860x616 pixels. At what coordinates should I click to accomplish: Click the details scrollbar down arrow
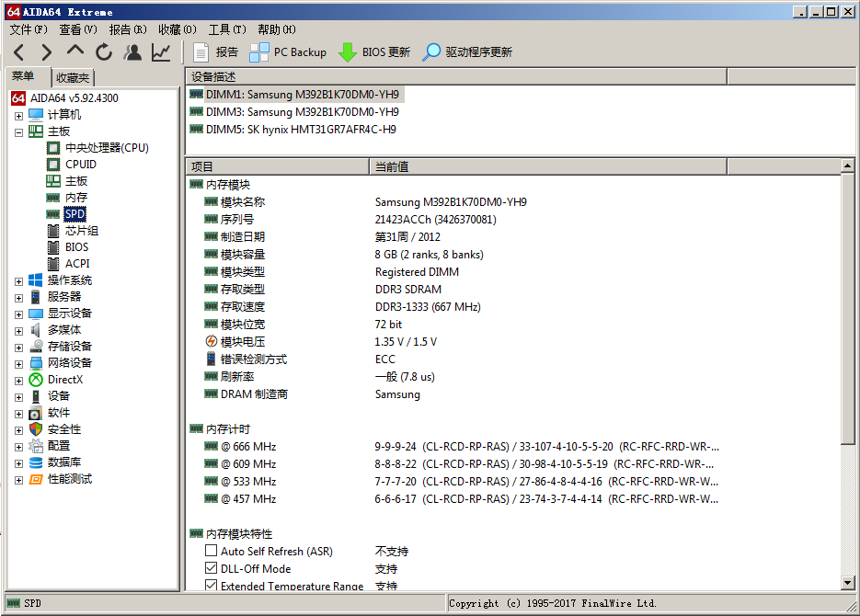point(847,583)
